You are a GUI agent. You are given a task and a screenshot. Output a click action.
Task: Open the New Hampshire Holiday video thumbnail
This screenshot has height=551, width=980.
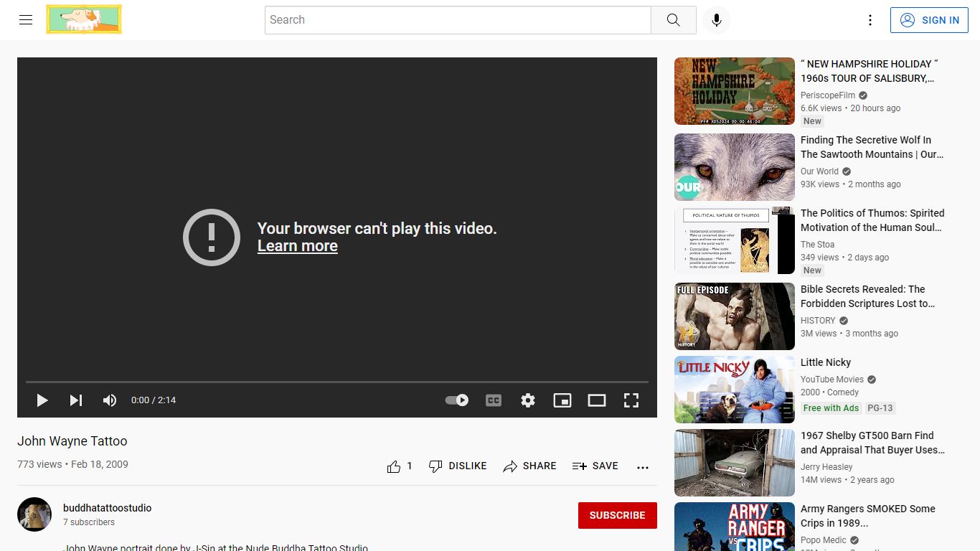pyautogui.click(x=735, y=91)
